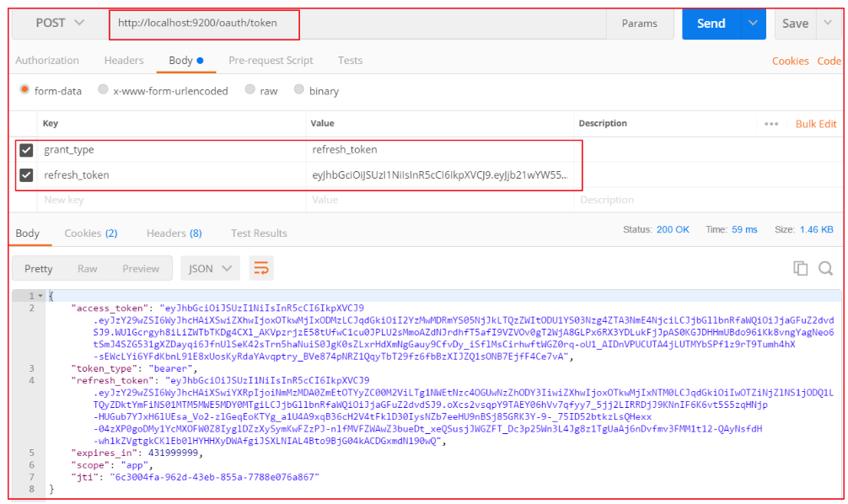Select the form-data radio option

24,89
